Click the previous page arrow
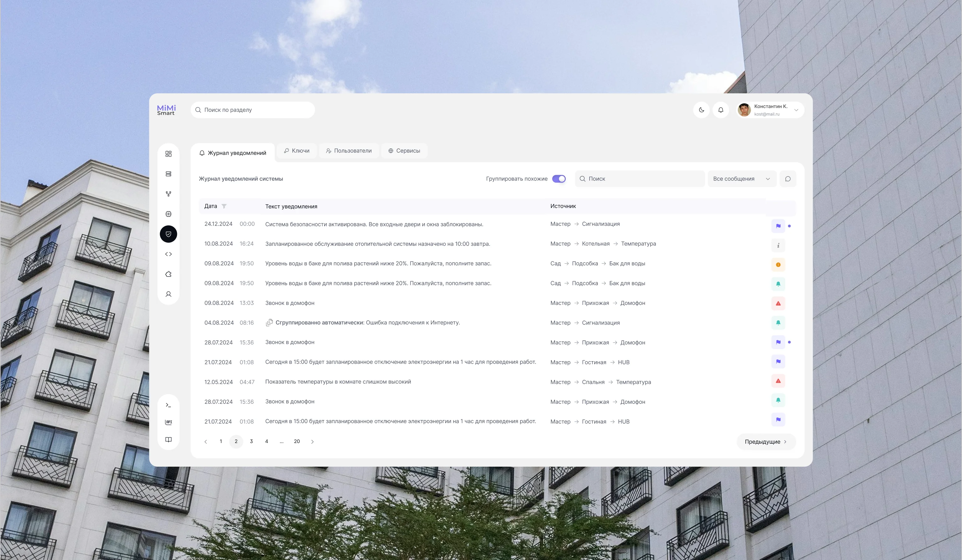962x560 pixels. [206, 442]
